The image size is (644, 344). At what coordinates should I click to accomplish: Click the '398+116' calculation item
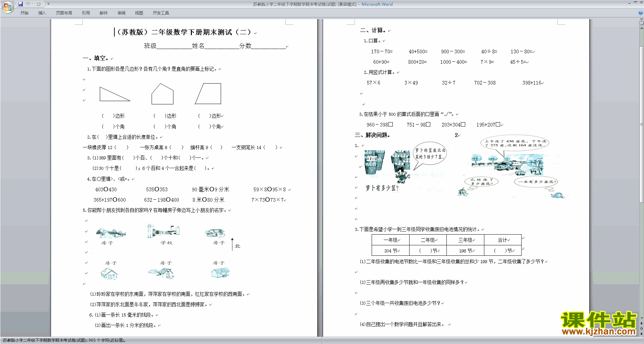click(x=532, y=83)
